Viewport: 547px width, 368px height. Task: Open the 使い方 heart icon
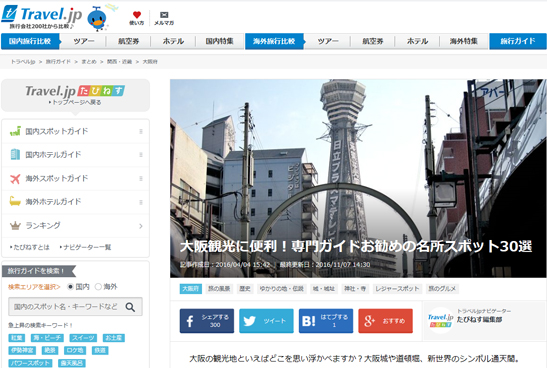coord(137,18)
